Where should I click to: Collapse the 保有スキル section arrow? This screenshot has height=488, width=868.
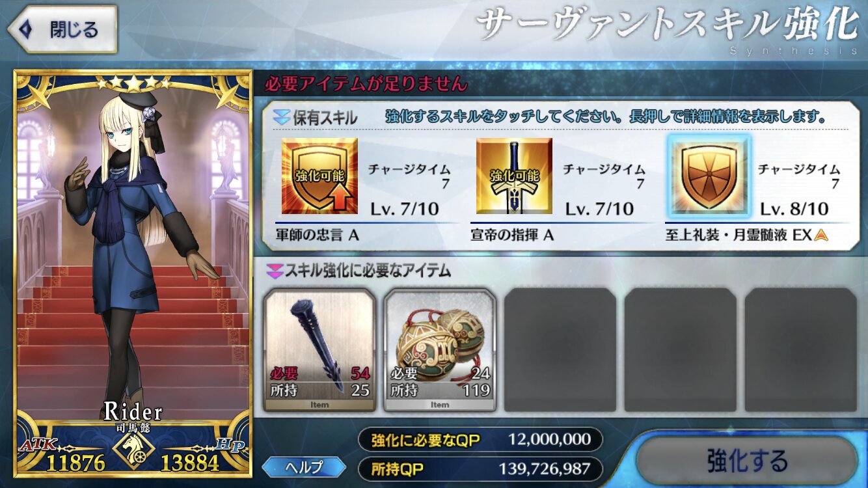[281, 118]
